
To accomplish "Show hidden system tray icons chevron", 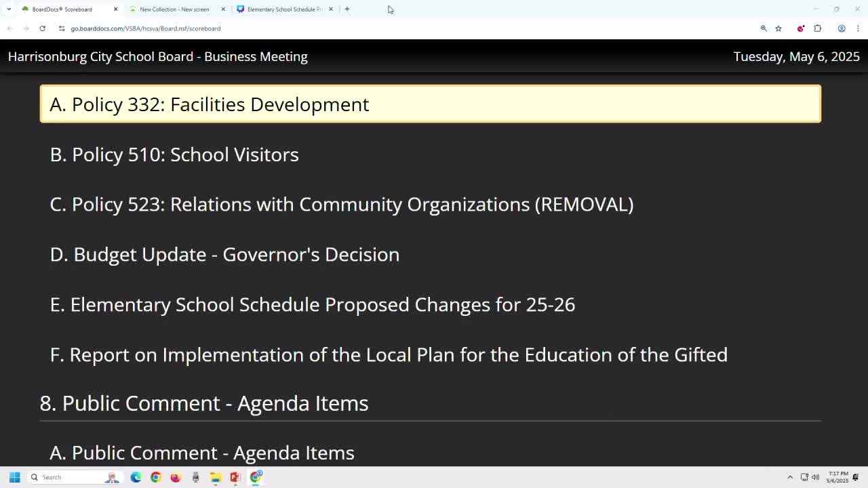I will point(790,477).
